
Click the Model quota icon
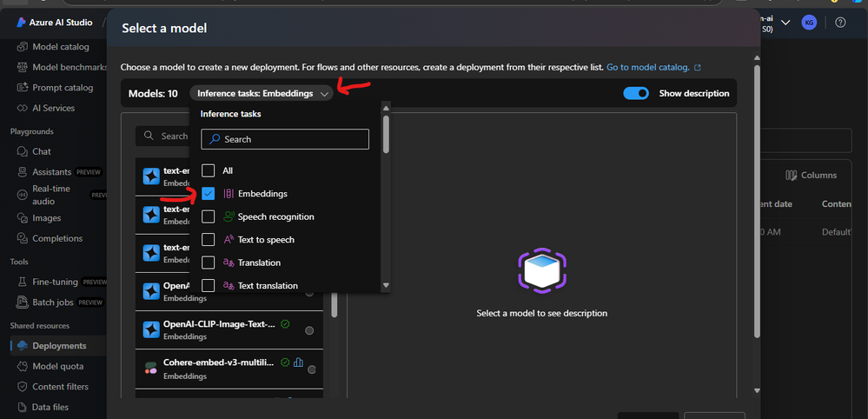point(22,366)
